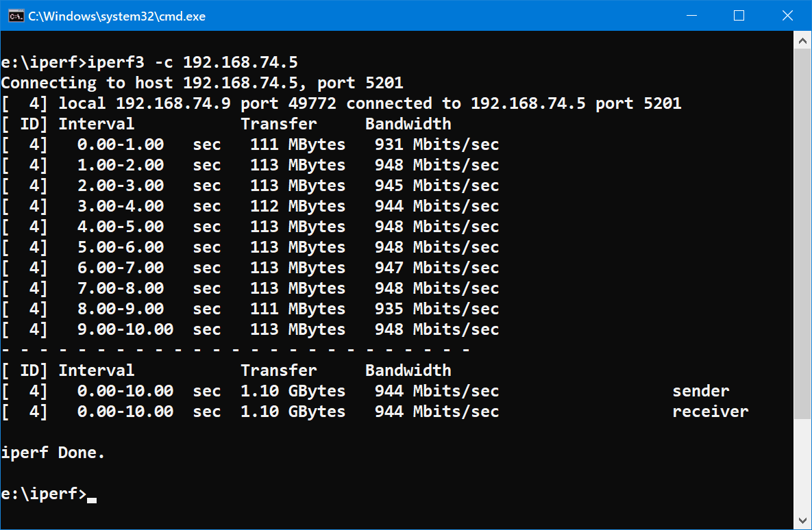This screenshot has width=812, height=530.
Task: Click the '944 Mbits/sec' value in 3.00-4.00 row
Action: point(436,206)
